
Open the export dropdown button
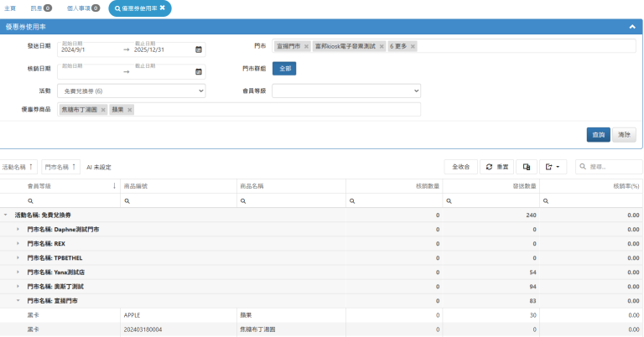[x=553, y=167]
